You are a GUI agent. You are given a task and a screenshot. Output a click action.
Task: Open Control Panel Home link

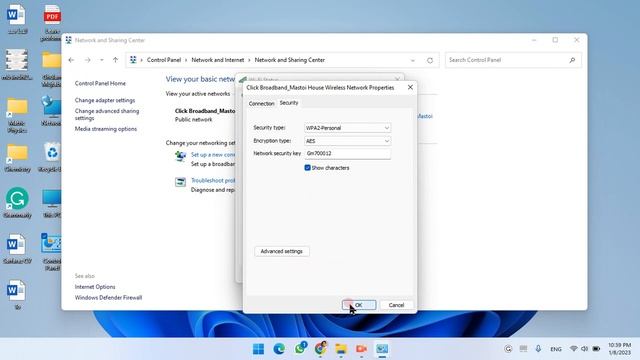tap(100, 83)
